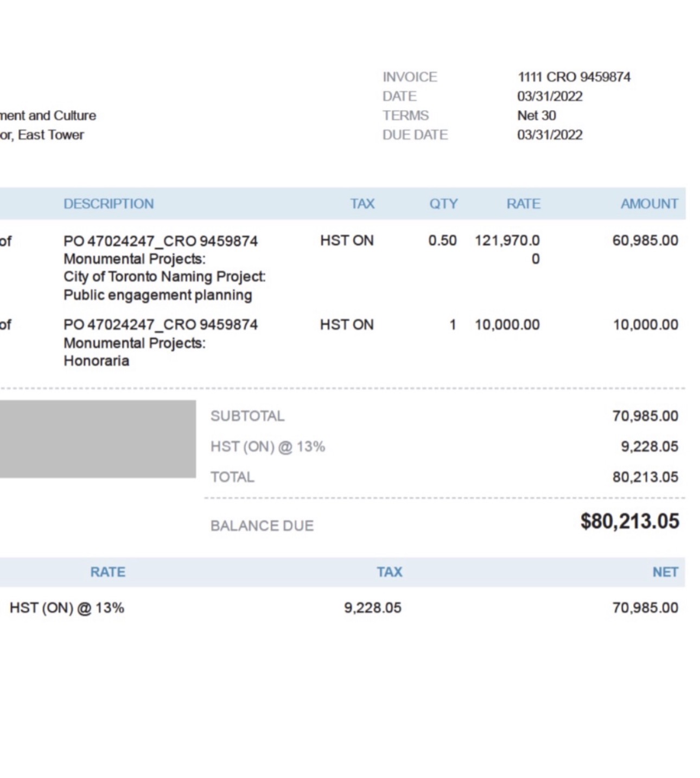Select the invoice DATE label
The width and height of the screenshot is (700, 778).
(399, 96)
